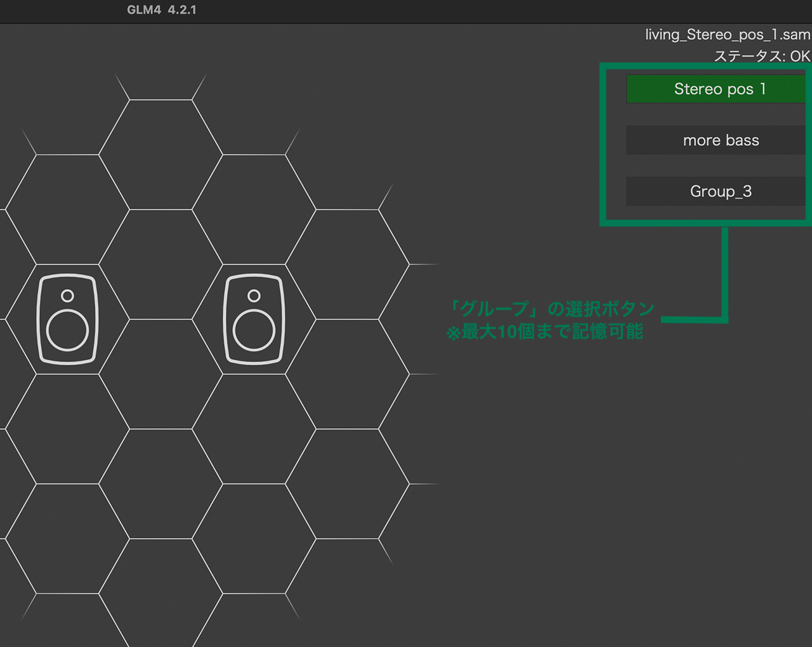Screen dimensions: 812x647
Task: Select upper hexagon between the two speakers
Action: pos(160,265)
